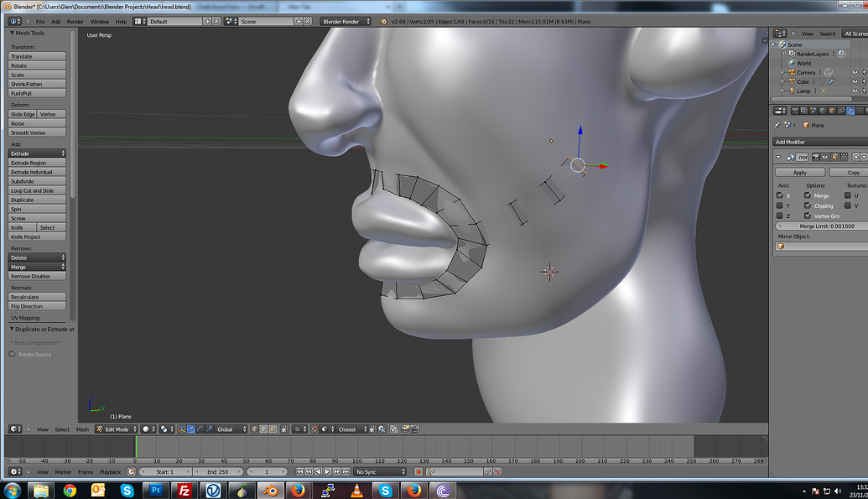Screen dimensions: 868x499
Task: Toggle Lamp visibility eye in outliner
Action: coord(855,91)
